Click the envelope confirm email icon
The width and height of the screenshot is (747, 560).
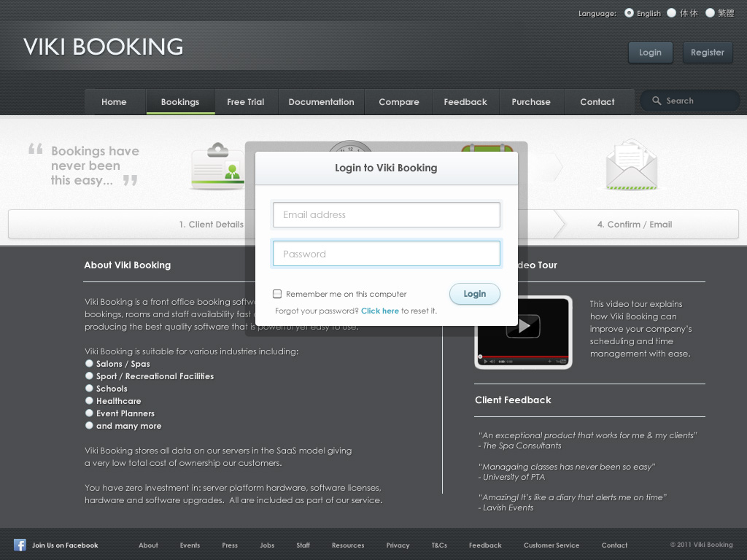pyautogui.click(x=631, y=164)
